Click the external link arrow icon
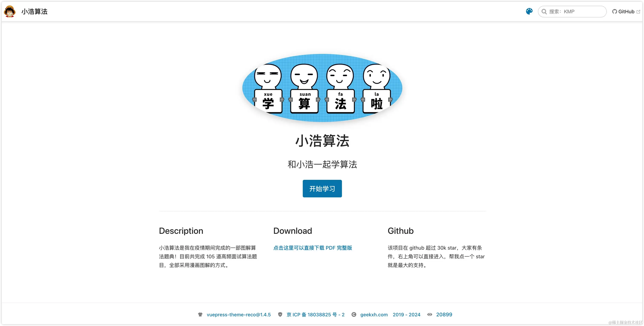644x326 pixels. tap(638, 11)
